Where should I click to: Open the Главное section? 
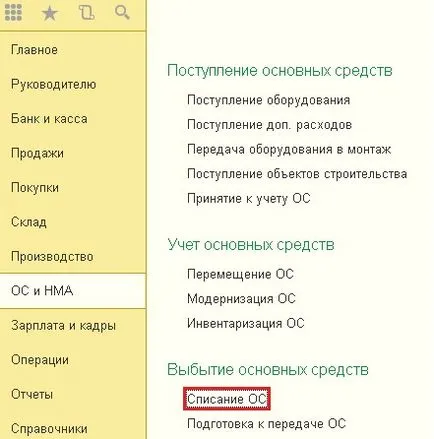pos(34,50)
